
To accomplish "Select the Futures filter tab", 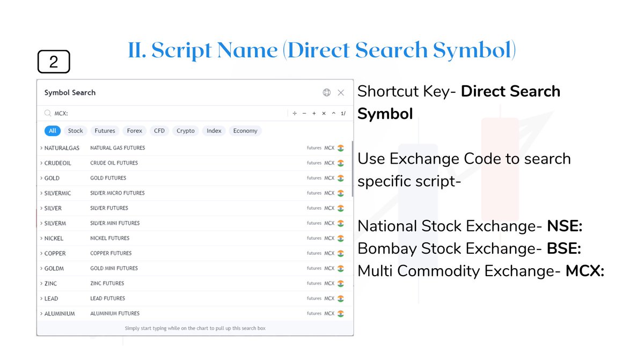I will [105, 131].
